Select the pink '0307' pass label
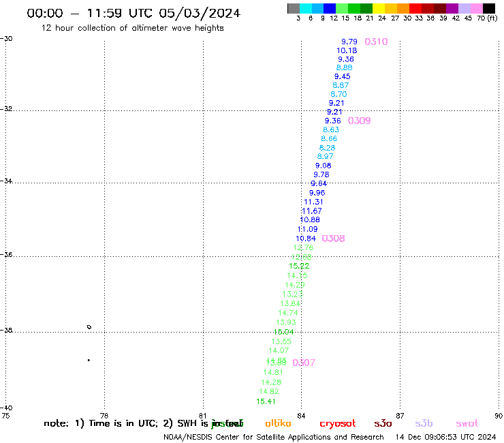 coord(304,363)
